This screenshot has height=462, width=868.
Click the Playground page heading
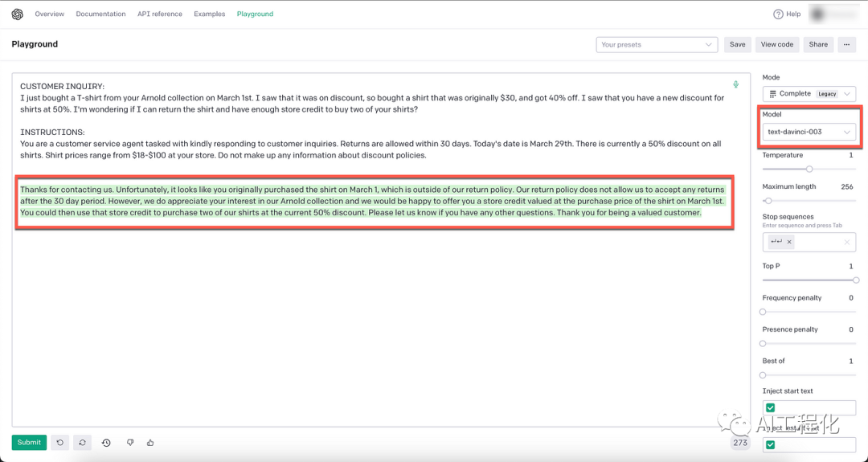click(35, 44)
